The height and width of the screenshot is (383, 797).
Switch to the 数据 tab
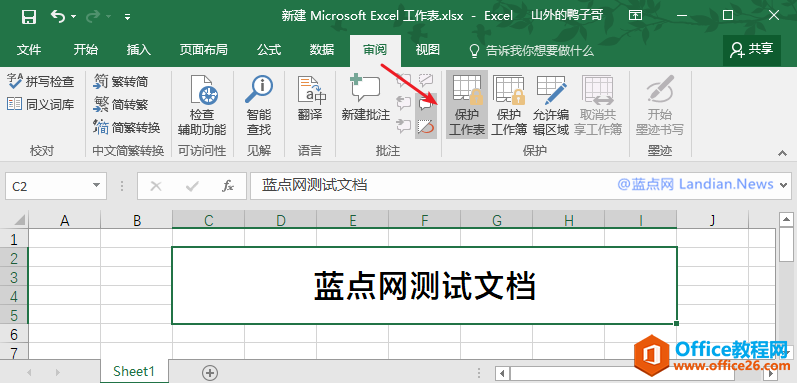[322, 50]
